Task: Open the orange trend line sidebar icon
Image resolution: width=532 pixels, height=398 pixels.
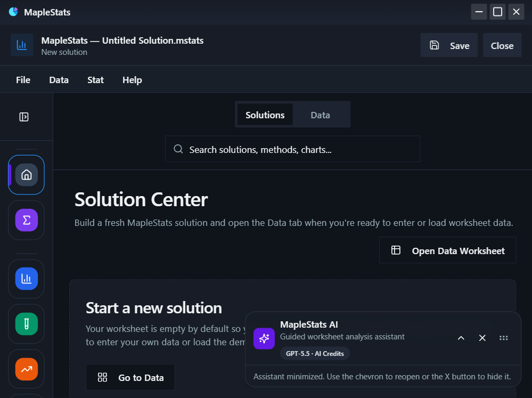Action: (27, 369)
